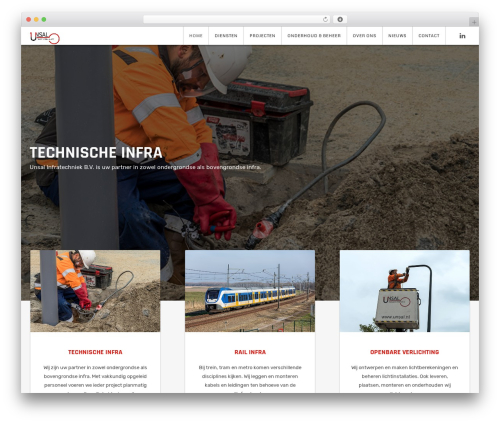Click the Technische Infra card description text
Viewport: 500px width, 423px height.
[x=95, y=379]
